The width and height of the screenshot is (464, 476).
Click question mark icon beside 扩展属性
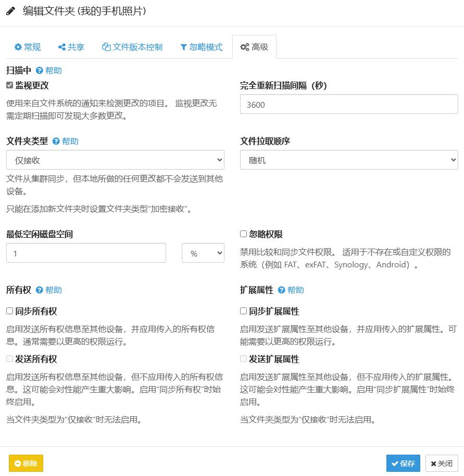281,290
